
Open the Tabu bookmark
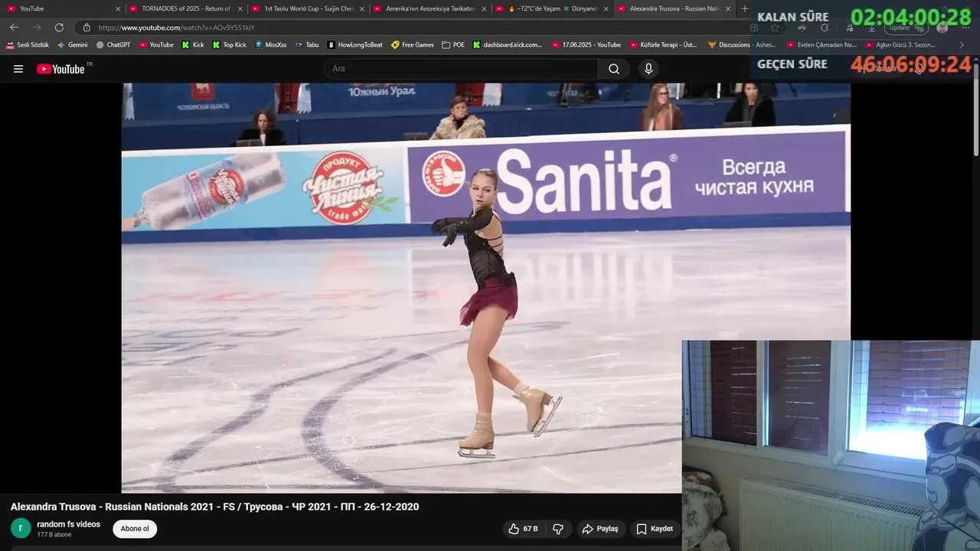click(x=307, y=45)
